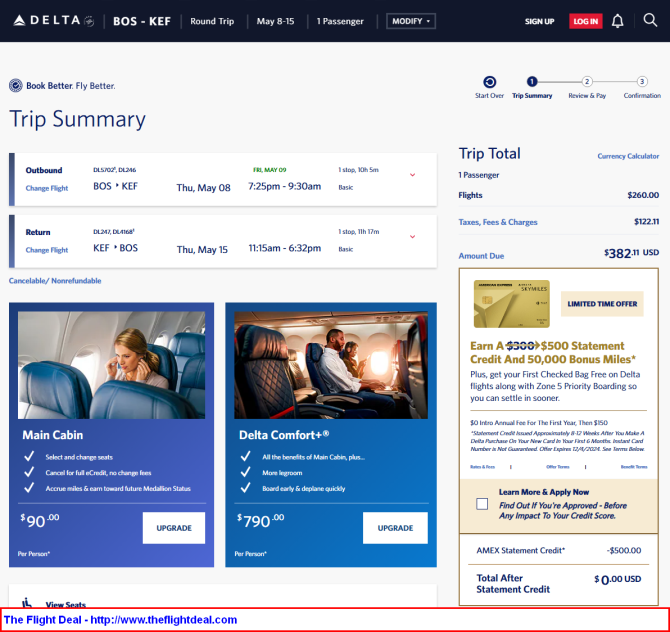Click Round Trip in header
The height and width of the screenshot is (632, 670).
(212, 21)
